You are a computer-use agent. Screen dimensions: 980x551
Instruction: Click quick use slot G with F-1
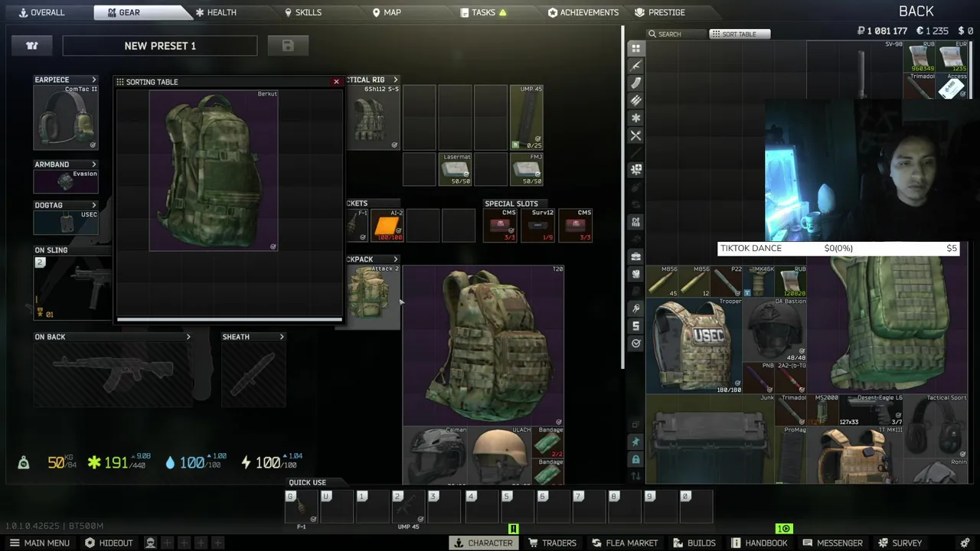tap(301, 507)
